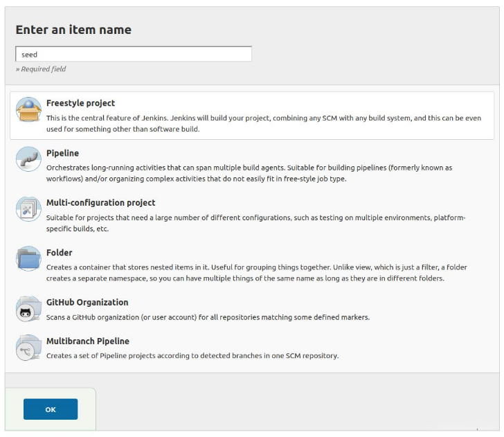Click the Multibranch Pipeline icon
The width and height of the screenshot is (504, 437).
[28, 348]
